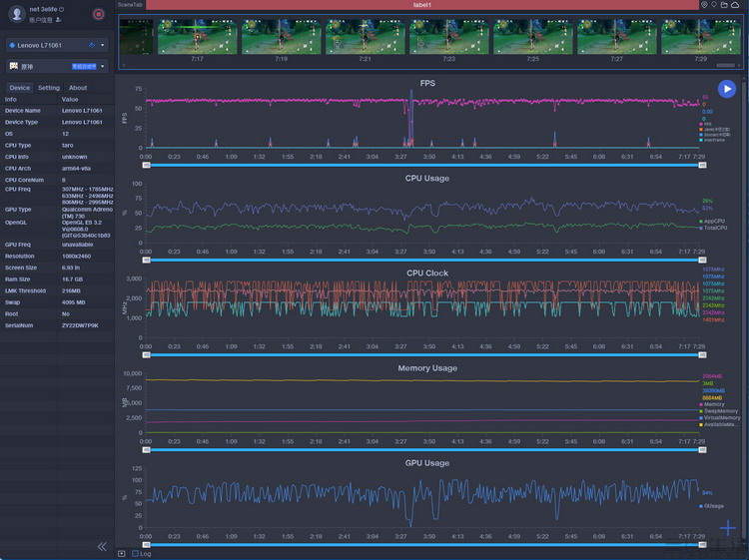This screenshot has width=749, height=560.
Task: Click the left handle of FPS range slider
Action: [x=147, y=165]
